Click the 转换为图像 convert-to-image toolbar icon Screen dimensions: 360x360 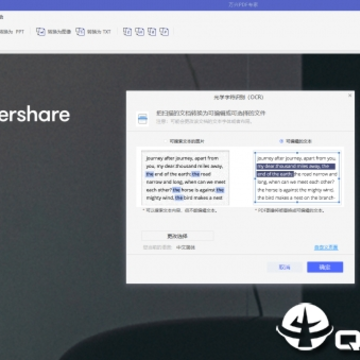[41, 32]
